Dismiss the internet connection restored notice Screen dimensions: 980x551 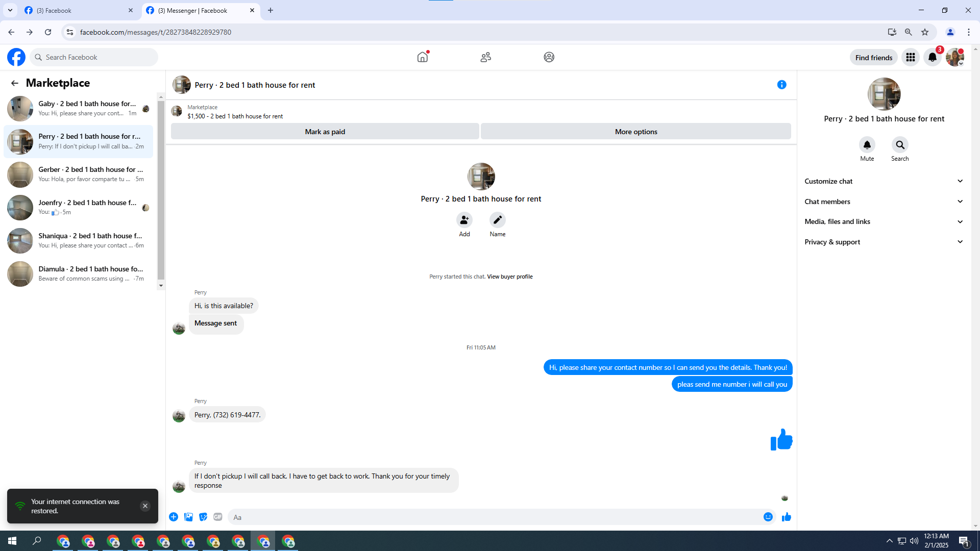coord(145,506)
